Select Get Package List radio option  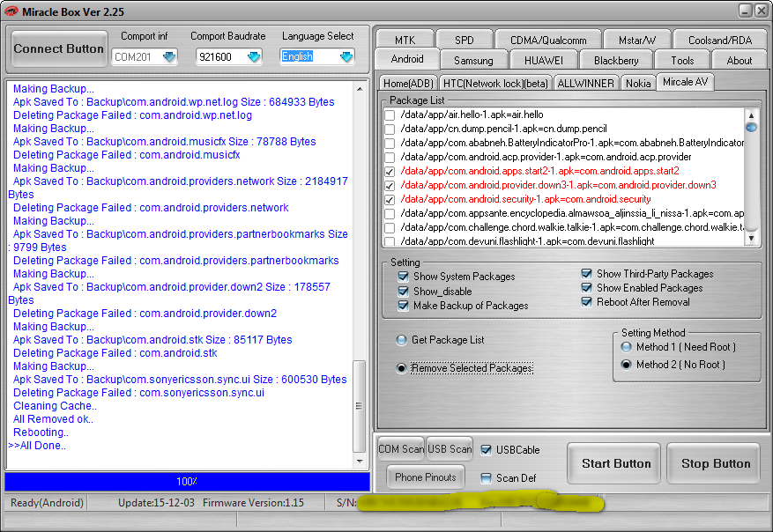(401, 340)
